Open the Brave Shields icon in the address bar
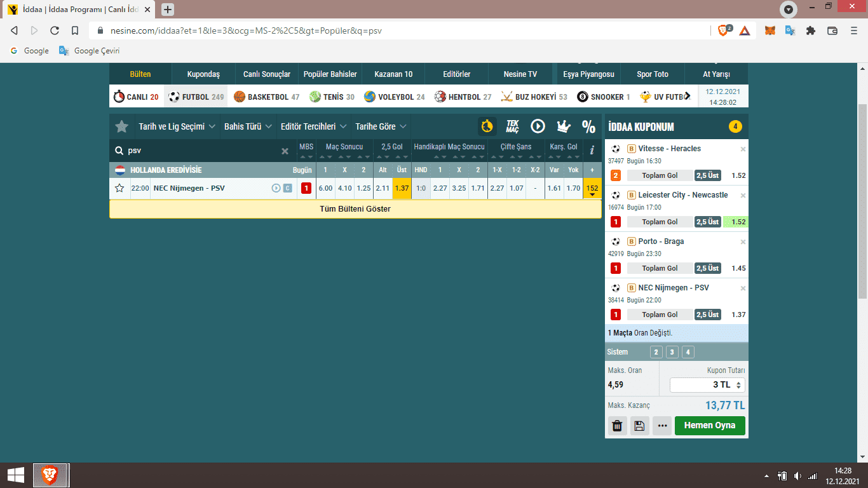The width and height of the screenshot is (868, 488). 724,30
